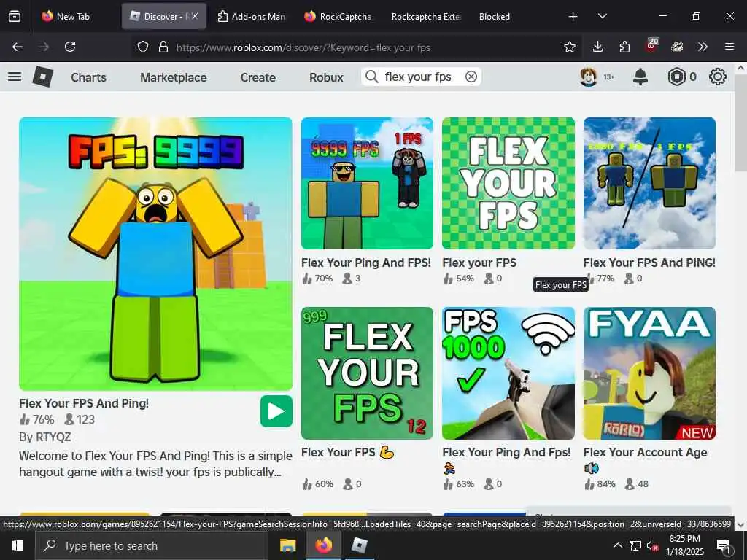Play Flex Your FPS And Ping! with green button
The image size is (747, 560).
pyautogui.click(x=276, y=411)
